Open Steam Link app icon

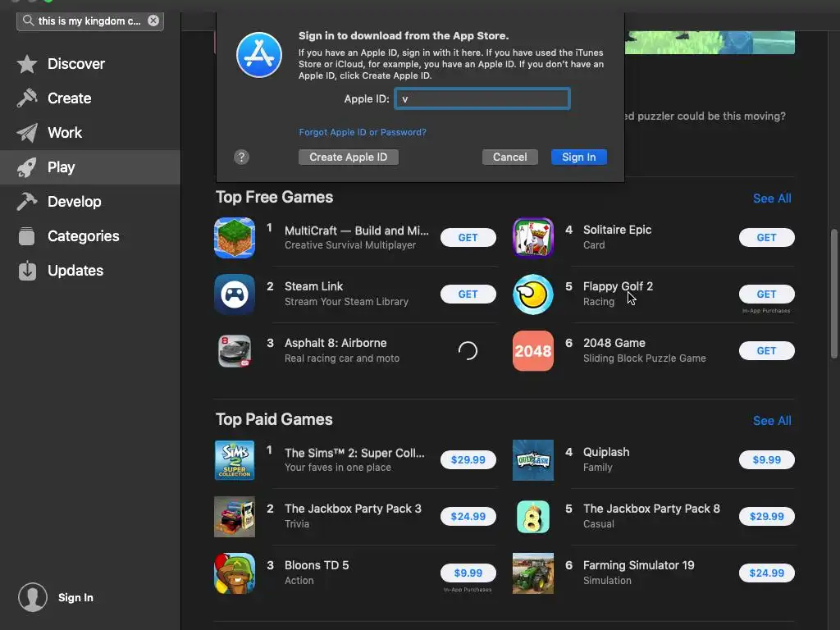coord(235,294)
